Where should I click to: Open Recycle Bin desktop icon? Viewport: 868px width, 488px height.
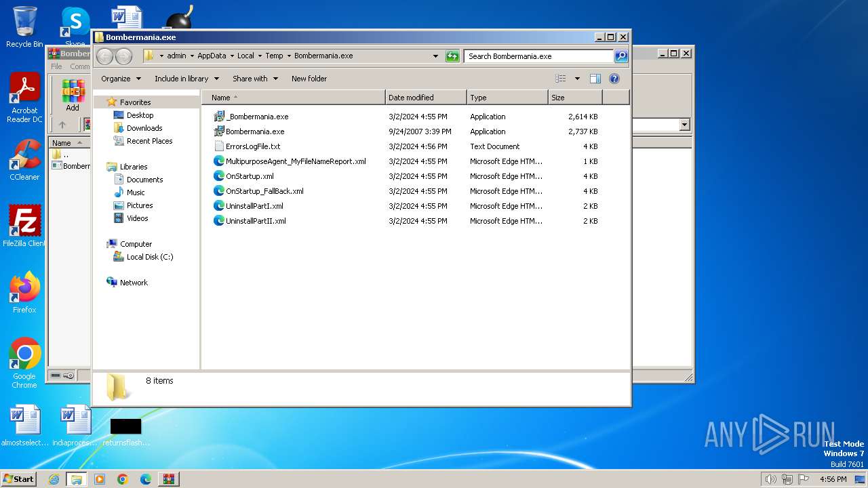pyautogui.click(x=24, y=28)
